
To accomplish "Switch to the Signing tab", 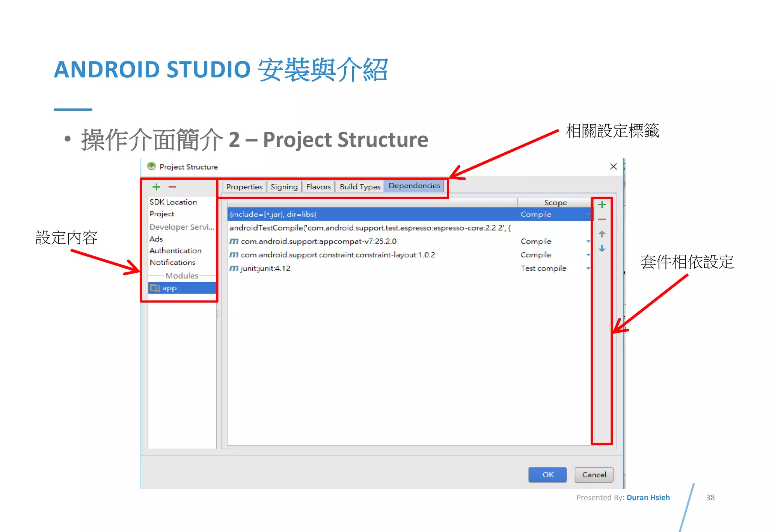I will point(284,186).
